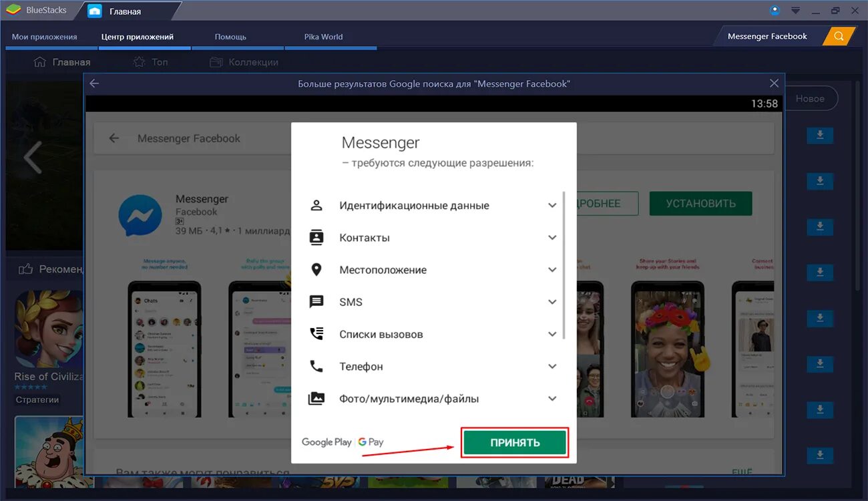The height and width of the screenshot is (501, 868).
Task: Open the account avatar icon in title bar
Action: tap(775, 11)
